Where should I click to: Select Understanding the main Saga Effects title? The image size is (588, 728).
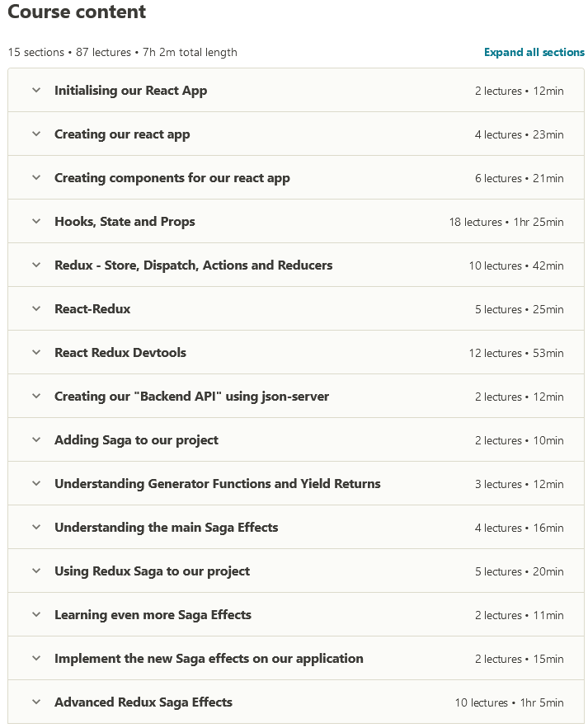tap(166, 528)
